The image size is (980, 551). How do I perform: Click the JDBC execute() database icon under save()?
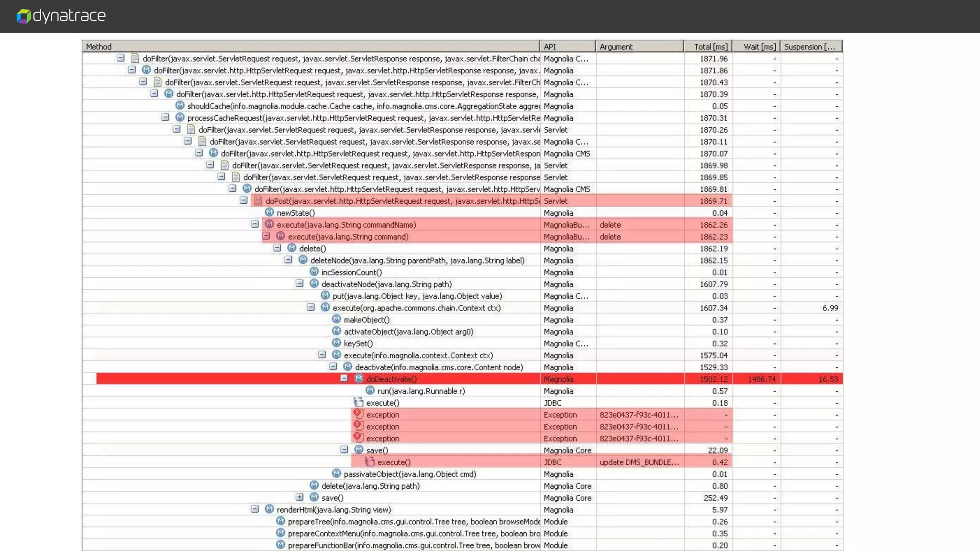[x=369, y=462]
